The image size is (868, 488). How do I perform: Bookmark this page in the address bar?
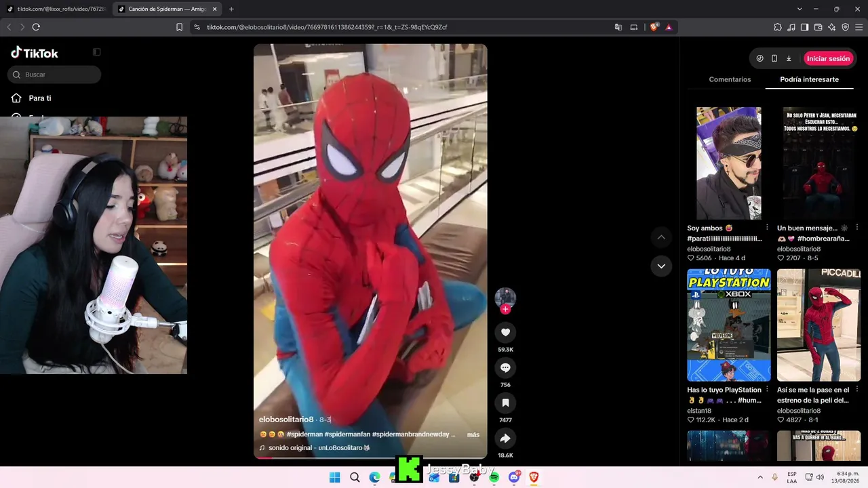tap(179, 27)
